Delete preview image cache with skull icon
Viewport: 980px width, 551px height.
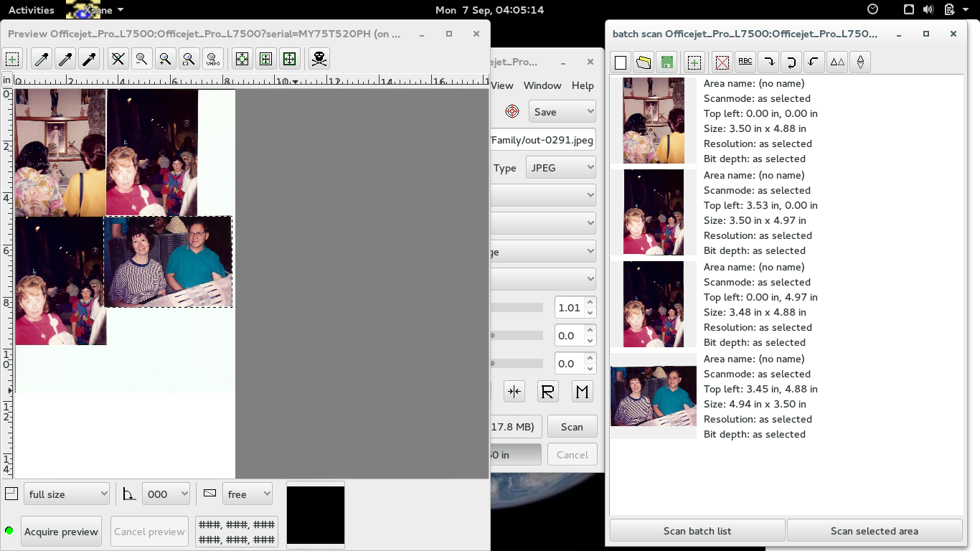pos(319,59)
